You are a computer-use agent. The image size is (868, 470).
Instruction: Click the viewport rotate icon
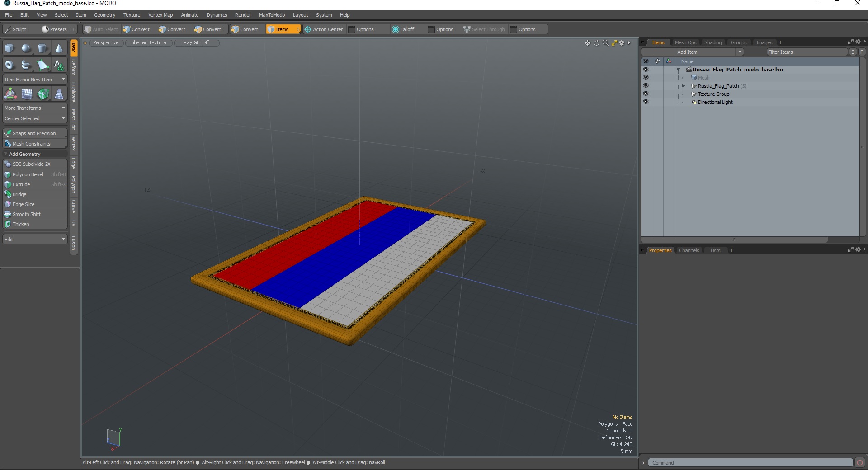pyautogui.click(x=596, y=43)
